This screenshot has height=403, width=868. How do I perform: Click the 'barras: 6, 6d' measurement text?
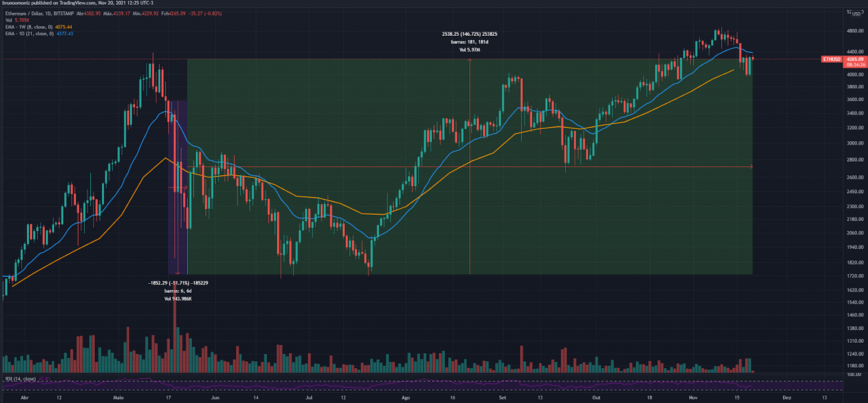tap(178, 290)
